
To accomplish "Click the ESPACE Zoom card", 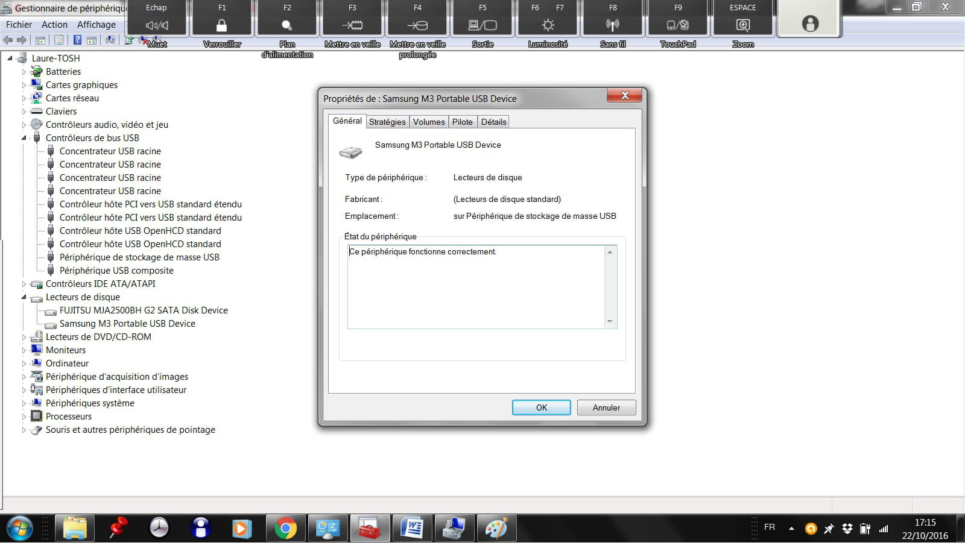I will coord(743,18).
